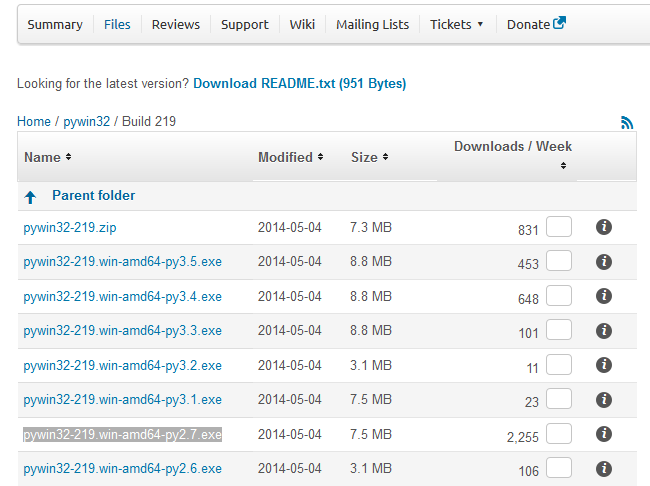Open the Files tab
The height and width of the screenshot is (486, 650).
tap(117, 24)
